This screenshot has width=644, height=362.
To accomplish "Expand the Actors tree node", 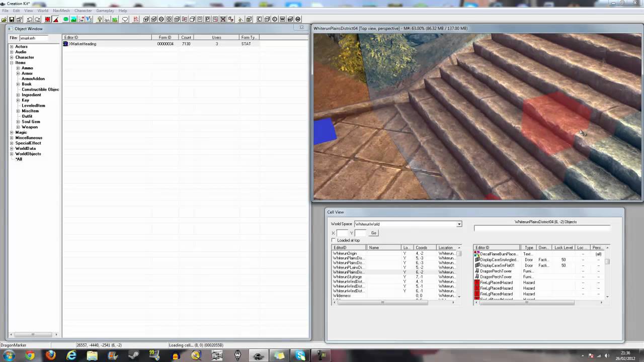I will (x=12, y=47).
